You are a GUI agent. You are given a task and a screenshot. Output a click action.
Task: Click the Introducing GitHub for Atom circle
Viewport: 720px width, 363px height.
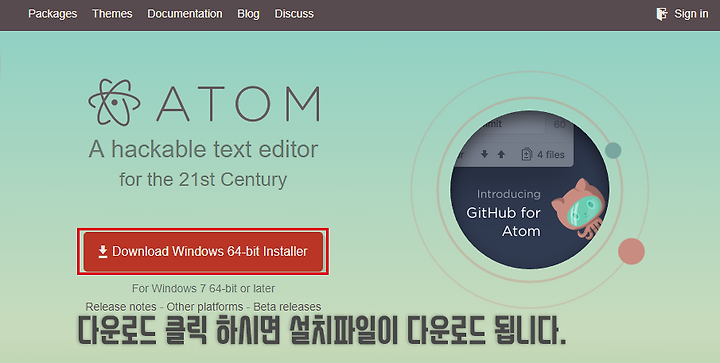(529, 190)
